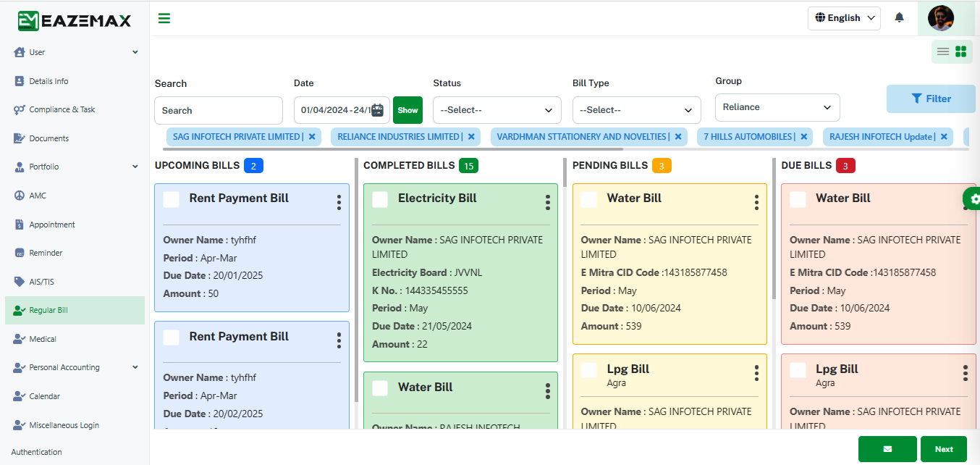Click the Completed Bills count badge 15
Image resolution: width=980 pixels, height=465 pixels.
point(469,166)
